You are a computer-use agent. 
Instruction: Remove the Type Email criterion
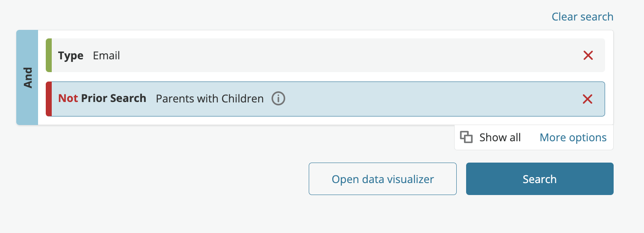588,55
